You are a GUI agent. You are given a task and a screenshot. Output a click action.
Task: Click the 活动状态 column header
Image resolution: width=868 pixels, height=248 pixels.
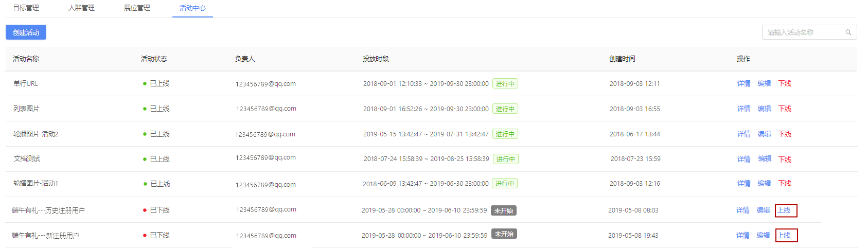(154, 59)
